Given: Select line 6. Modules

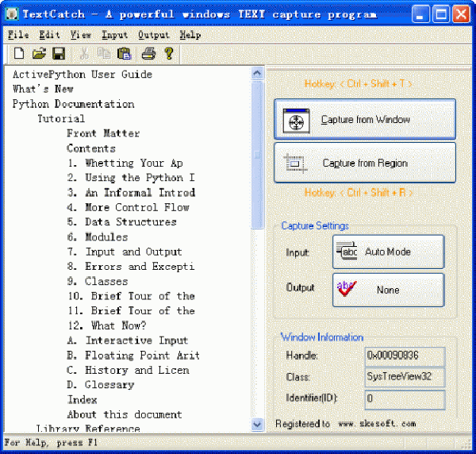Looking at the screenshot, I should pyautogui.click(x=98, y=237).
